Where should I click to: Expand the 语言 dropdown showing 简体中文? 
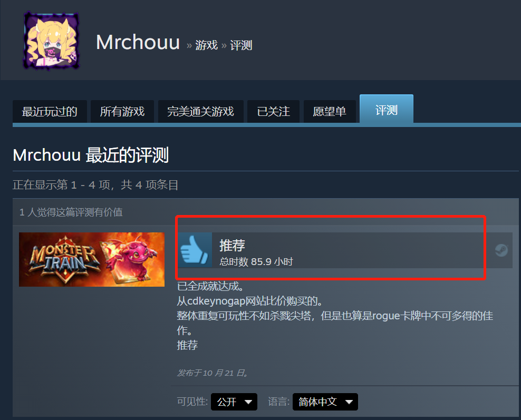click(325, 402)
